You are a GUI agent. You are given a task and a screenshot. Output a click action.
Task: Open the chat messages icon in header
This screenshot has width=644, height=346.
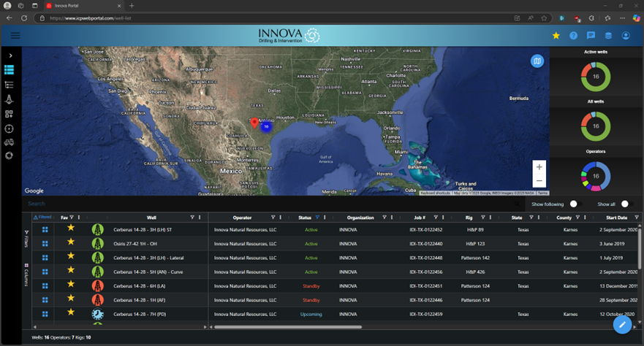point(591,35)
